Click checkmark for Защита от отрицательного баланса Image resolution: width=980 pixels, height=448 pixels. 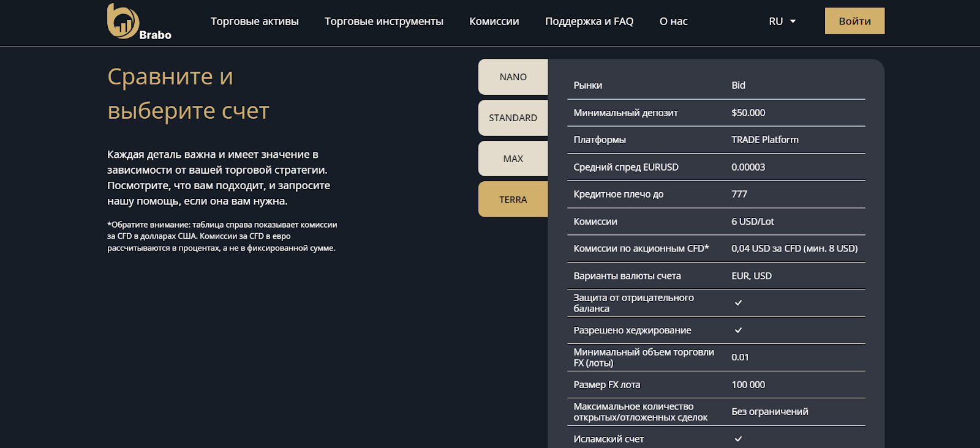tap(738, 303)
